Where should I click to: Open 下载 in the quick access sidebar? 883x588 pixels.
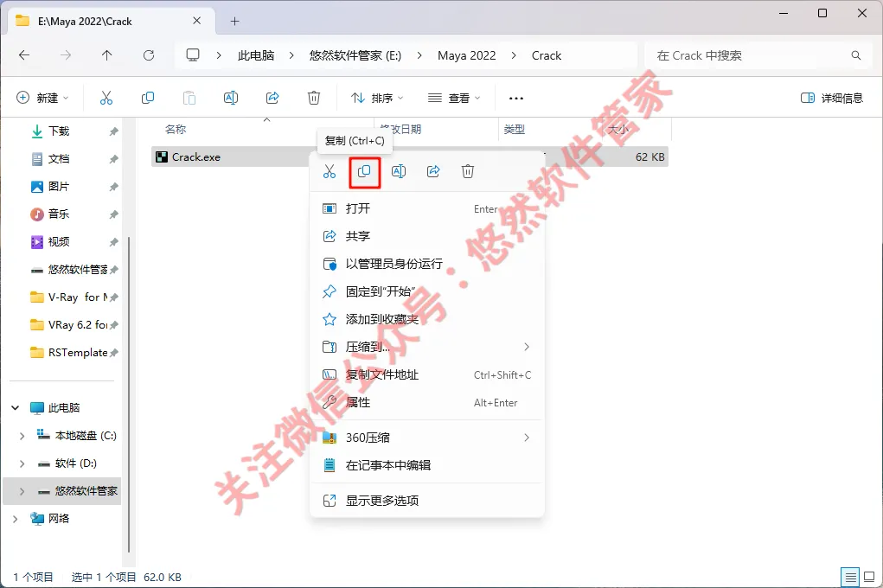pos(59,131)
